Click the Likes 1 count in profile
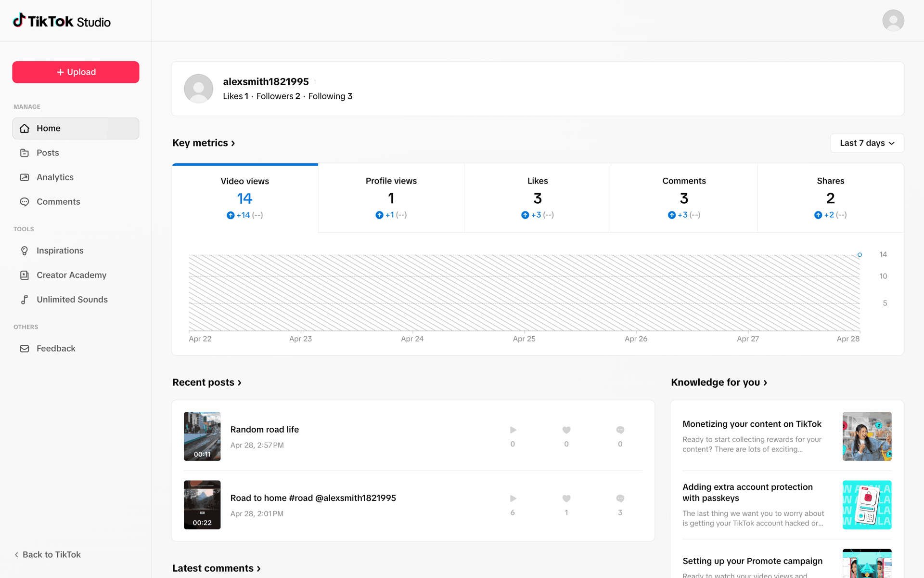 pos(236,96)
